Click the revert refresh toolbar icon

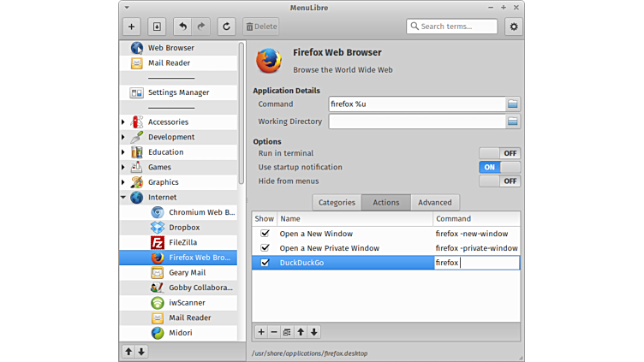tap(226, 27)
